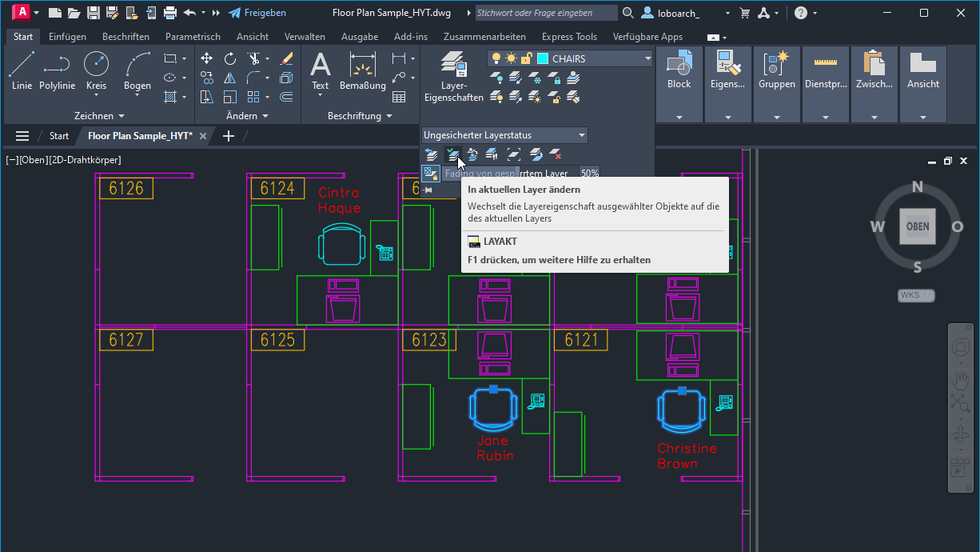Expand the Ungesicherter Layerstatus dropdown
This screenshot has width=980, height=552.
point(581,135)
